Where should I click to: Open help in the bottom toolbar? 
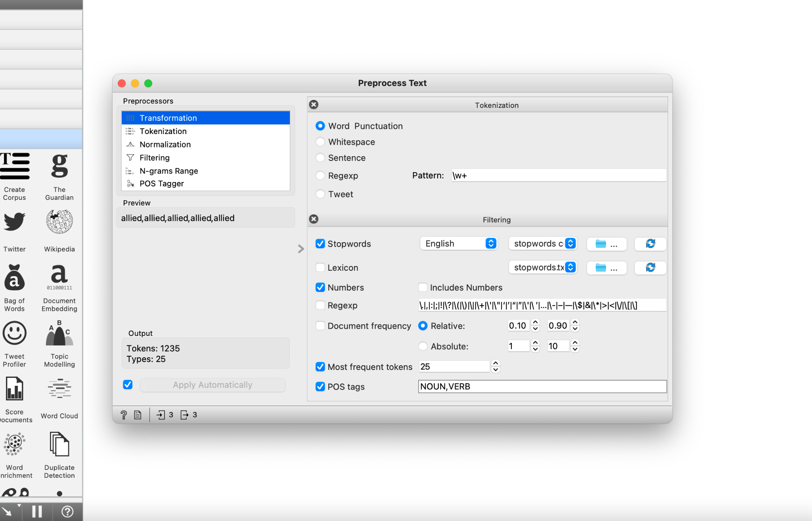[x=67, y=511]
